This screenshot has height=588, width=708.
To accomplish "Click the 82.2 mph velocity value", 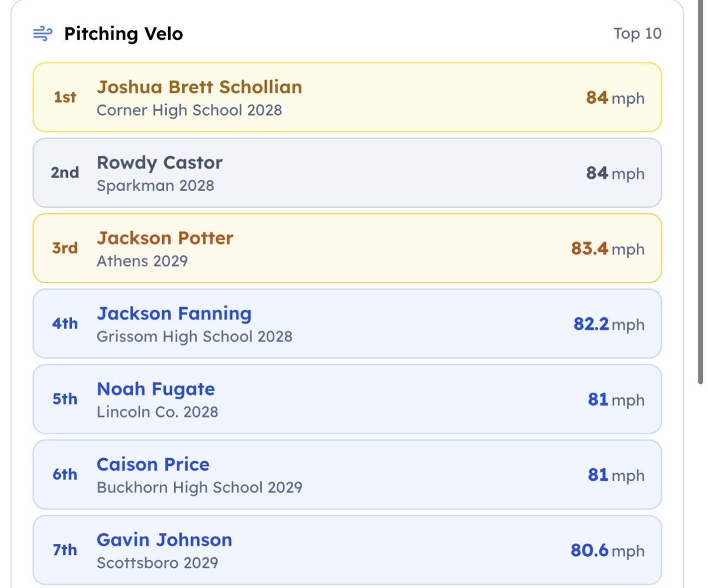I will tap(609, 324).
